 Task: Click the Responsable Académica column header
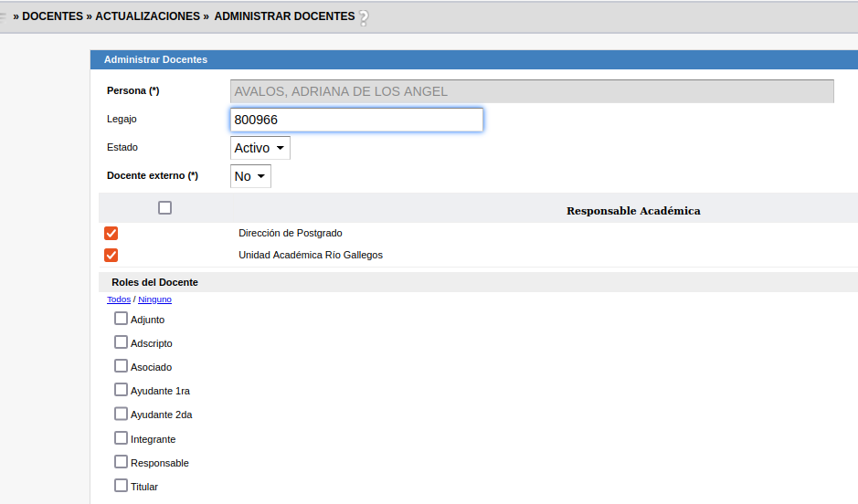coord(633,211)
